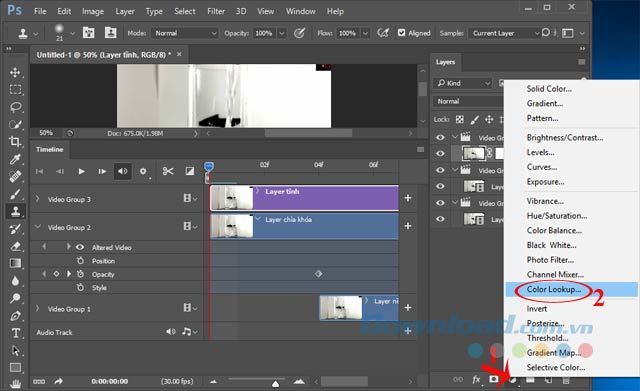The image size is (640, 391).
Task: Open the Filter menu
Action: [x=216, y=11]
